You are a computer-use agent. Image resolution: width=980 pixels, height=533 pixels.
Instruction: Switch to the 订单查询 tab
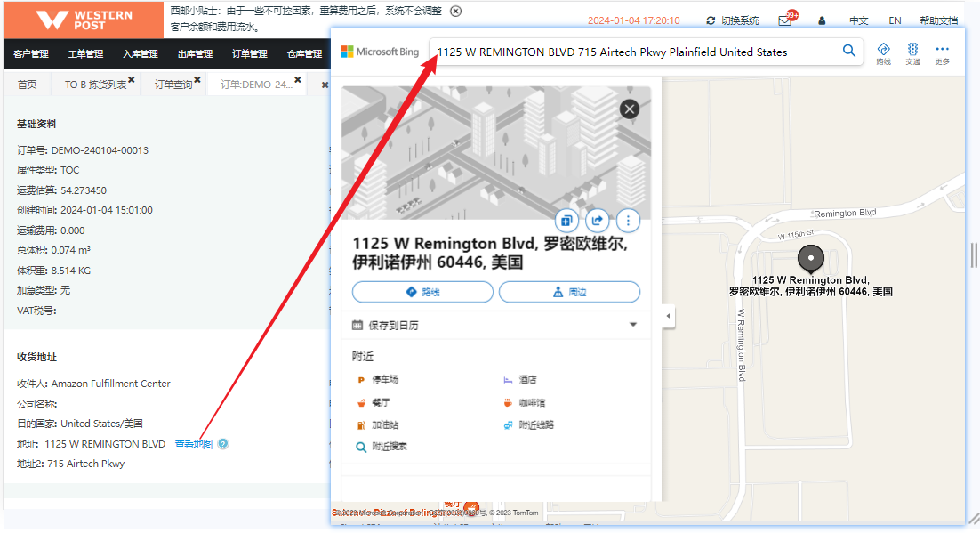[x=173, y=85]
